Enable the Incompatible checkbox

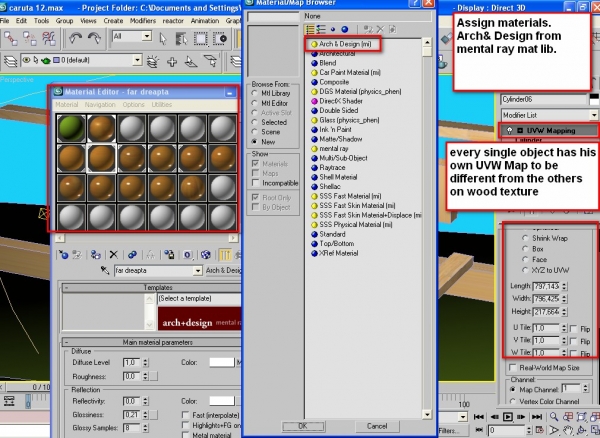coord(256,183)
